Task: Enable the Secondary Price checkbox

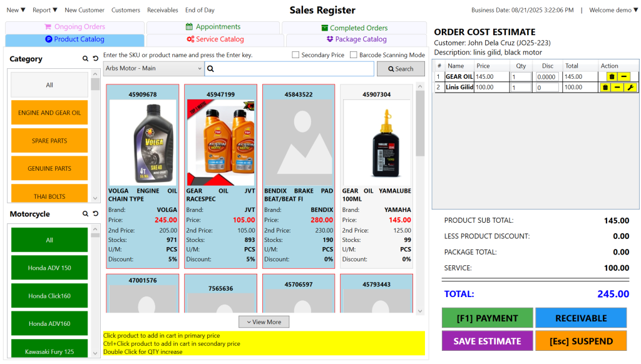Action: click(x=295, y=55)
